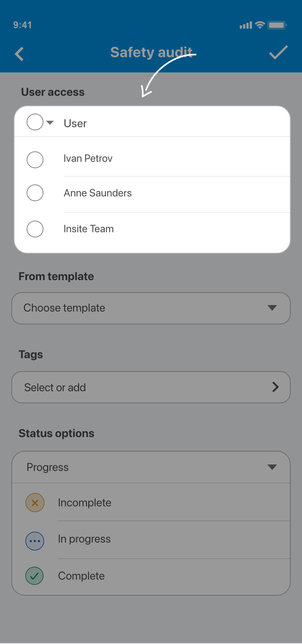Open the Tags chevron arrow
302x644 pixels.
275,387
